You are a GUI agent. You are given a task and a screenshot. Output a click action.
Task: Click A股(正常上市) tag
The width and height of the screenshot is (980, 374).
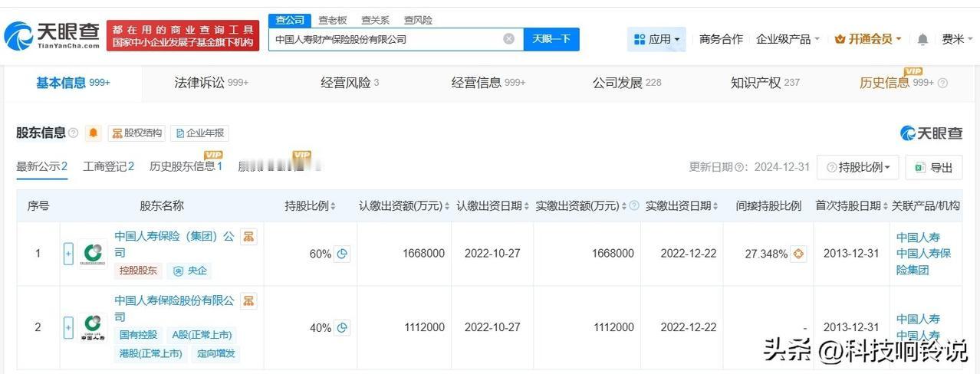201,335
